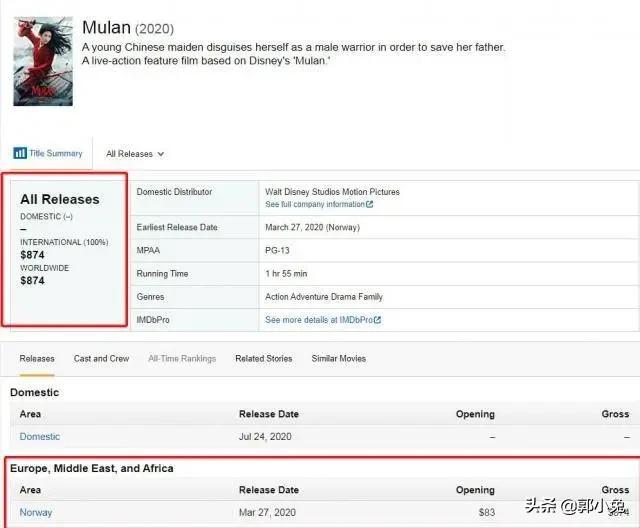Click 'Action Adventure Drama Family' genres value
Image resolution: width=640 pixels, height=528 pixels.
pyautogui.click(x=324, y=297)
